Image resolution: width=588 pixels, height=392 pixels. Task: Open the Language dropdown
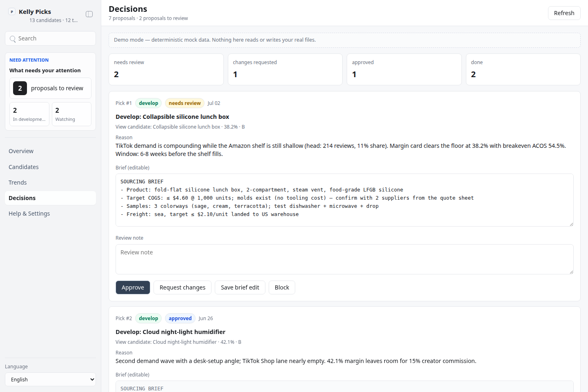[50, 379]
